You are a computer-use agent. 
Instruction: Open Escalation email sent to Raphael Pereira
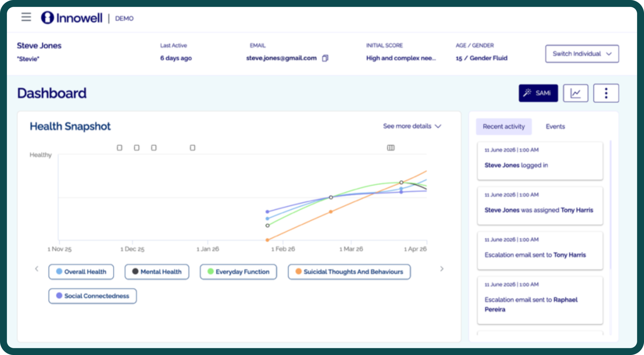540,300
